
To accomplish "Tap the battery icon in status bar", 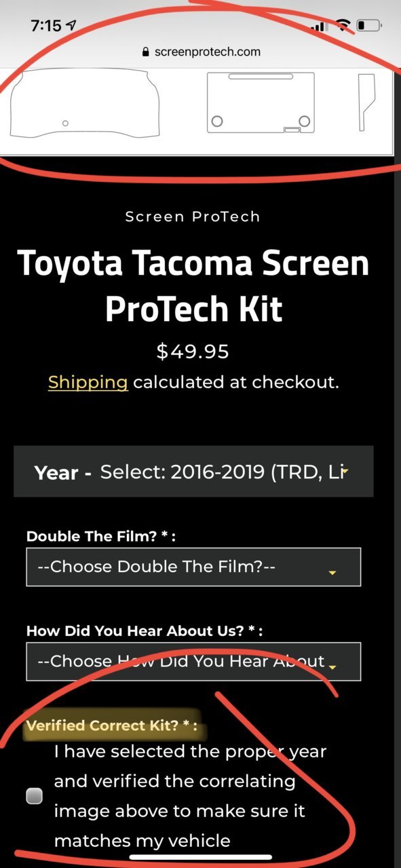I will pos(370,26).
